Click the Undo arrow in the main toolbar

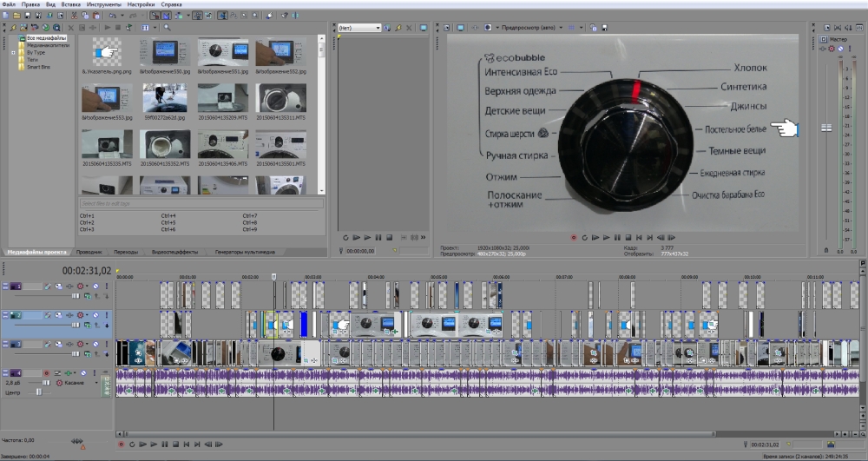(x=112, y=16)
